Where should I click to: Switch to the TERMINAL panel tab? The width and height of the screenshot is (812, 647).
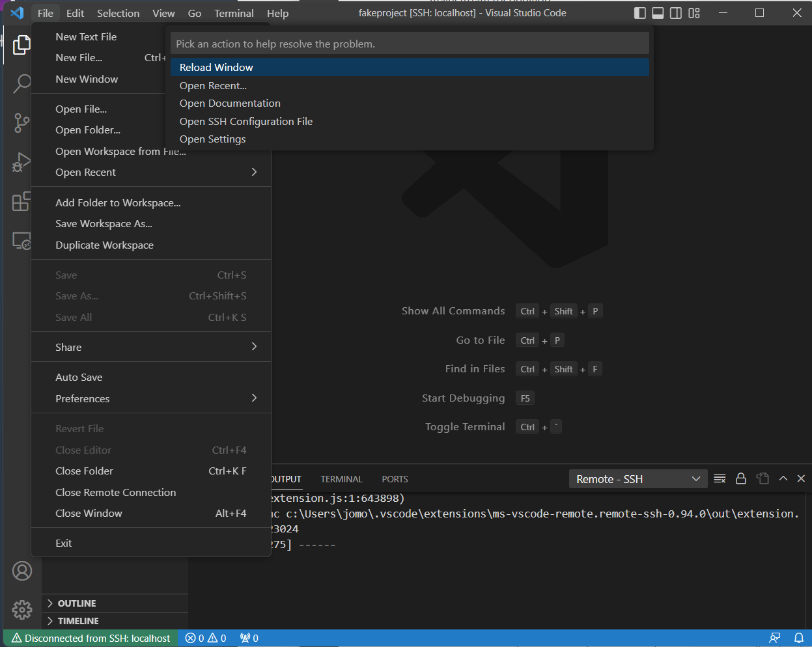click(341, 479)
